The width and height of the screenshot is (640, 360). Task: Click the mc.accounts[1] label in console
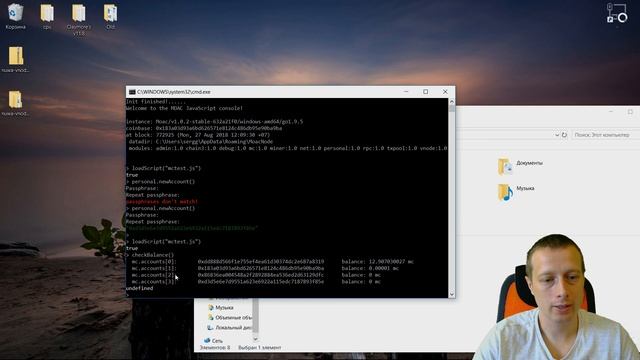point(154,268)
